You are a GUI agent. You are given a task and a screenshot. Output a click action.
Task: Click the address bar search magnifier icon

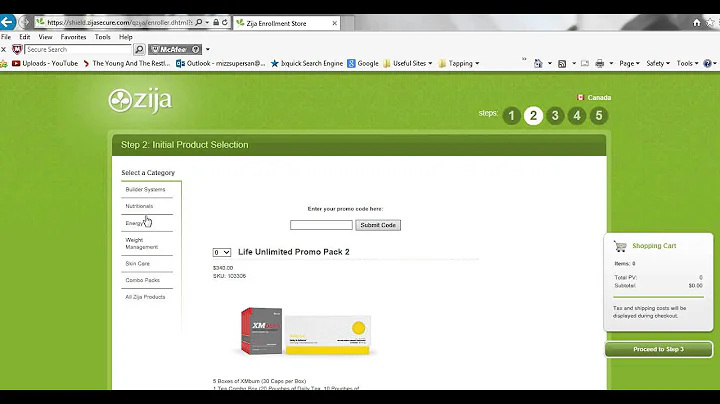coord(198,22)
